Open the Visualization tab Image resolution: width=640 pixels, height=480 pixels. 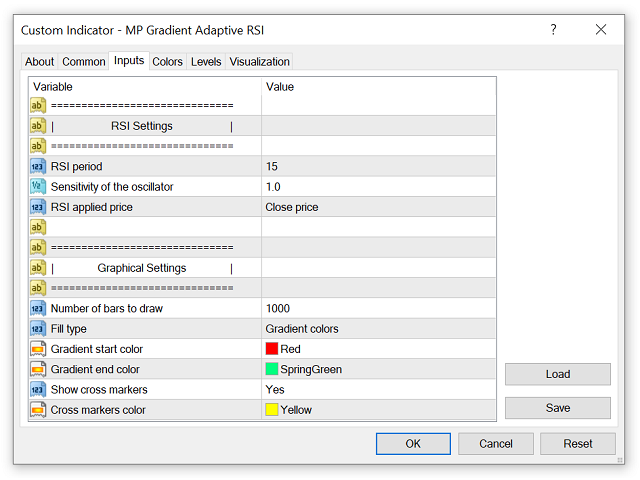(259, 62)
